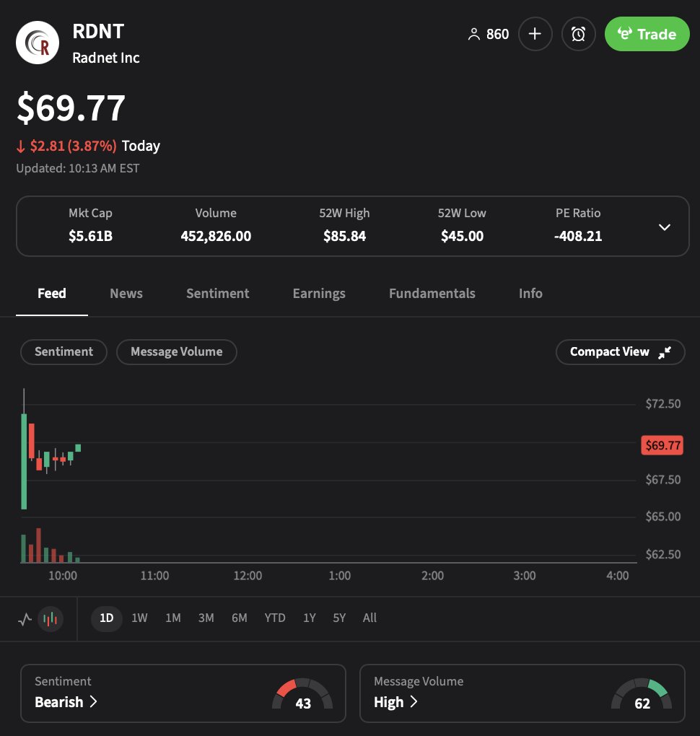Select the candlestick chart icon
700x736 pixels.
(49, 618)
